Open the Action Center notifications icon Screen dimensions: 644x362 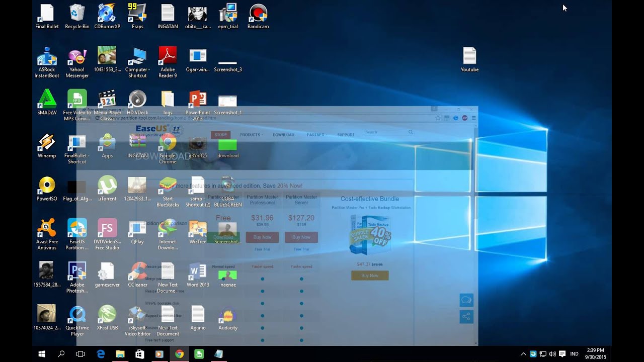click(x=562, y=354)
